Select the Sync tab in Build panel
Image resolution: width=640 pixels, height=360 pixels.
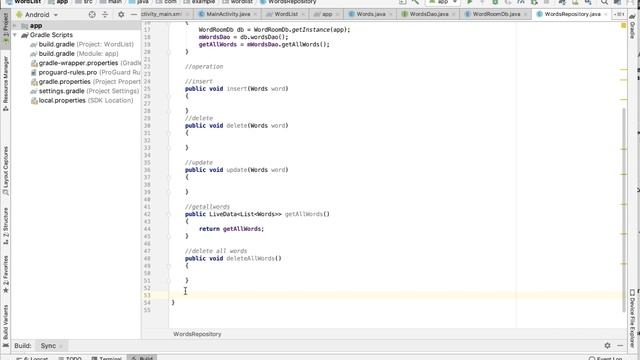click(x=48, y=346)
